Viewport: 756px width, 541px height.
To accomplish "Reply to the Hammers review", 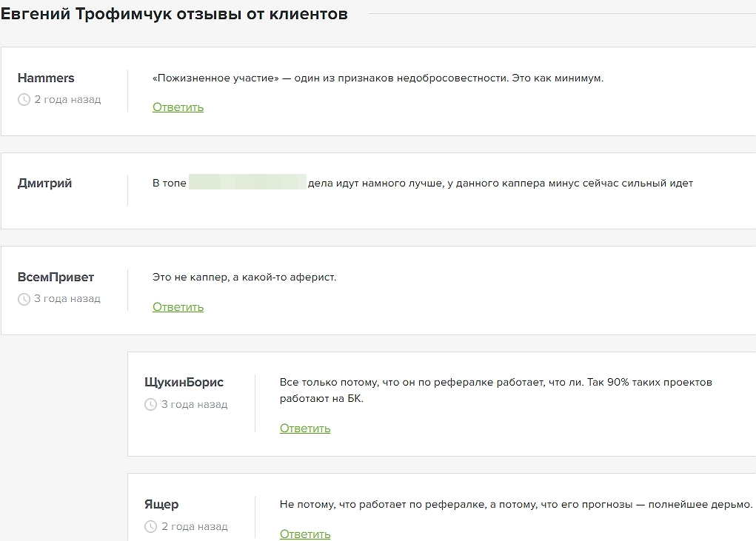I will pyautogui.click(x=178, y=107).
